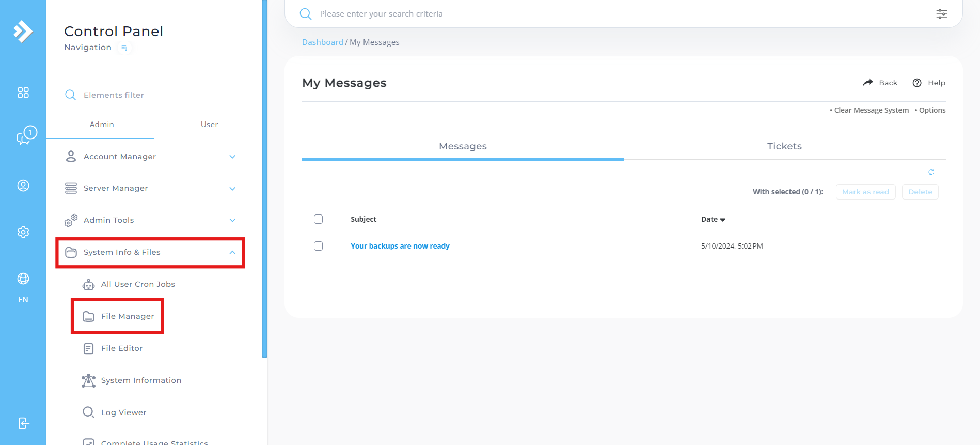Open the user profile icon in sidebar
This screenshot has height=445, width=980.
(23, 186)
